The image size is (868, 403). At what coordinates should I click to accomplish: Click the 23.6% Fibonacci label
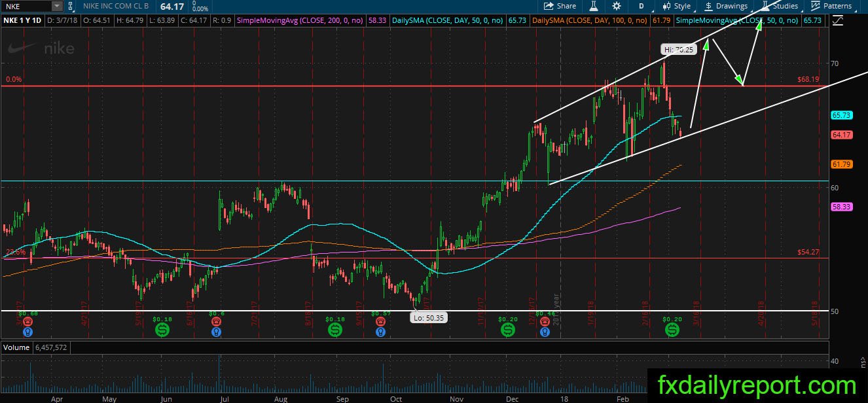point(14,252)
